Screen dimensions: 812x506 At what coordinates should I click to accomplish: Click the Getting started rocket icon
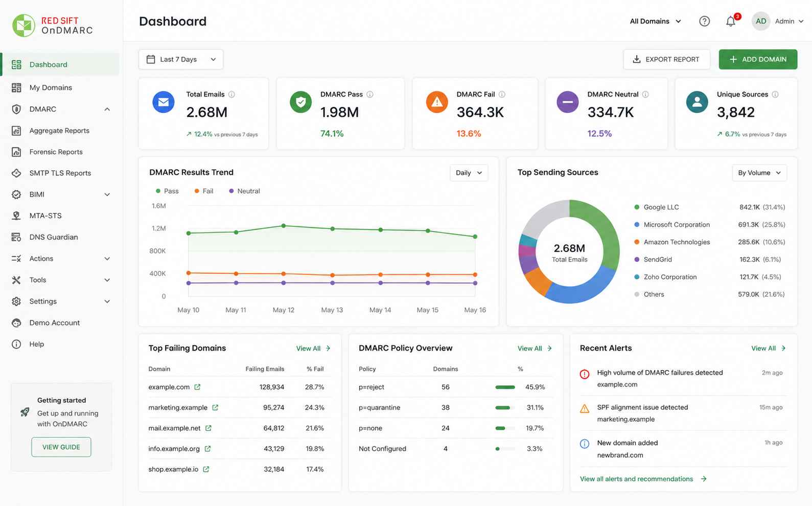point(25,412)
